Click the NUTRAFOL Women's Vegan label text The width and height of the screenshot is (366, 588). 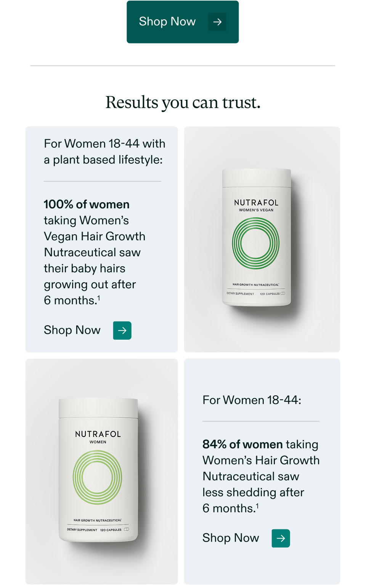(x=256, y=205)
